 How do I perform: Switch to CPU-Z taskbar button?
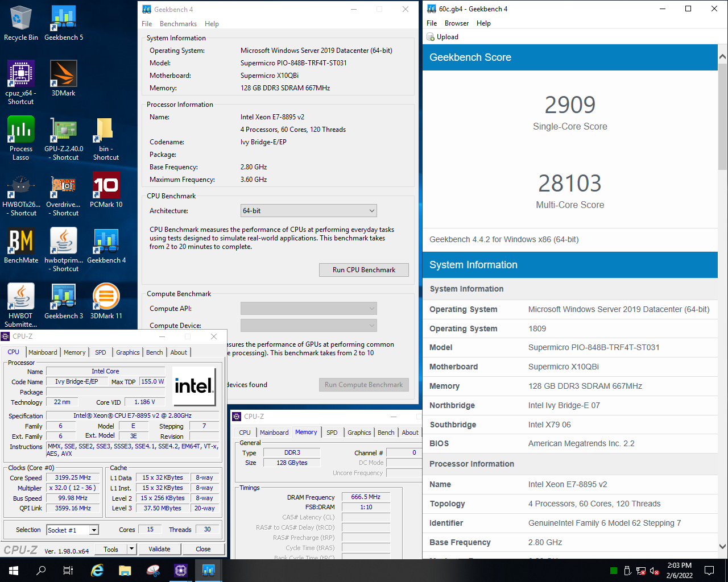181,571
